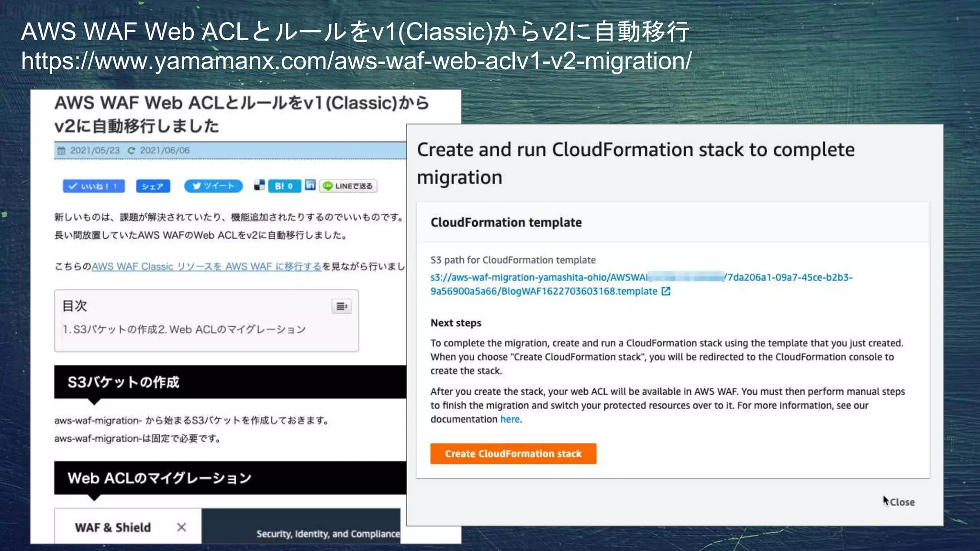
Task: Select the WAF & Shield search entry
Action: coord(113,527)
